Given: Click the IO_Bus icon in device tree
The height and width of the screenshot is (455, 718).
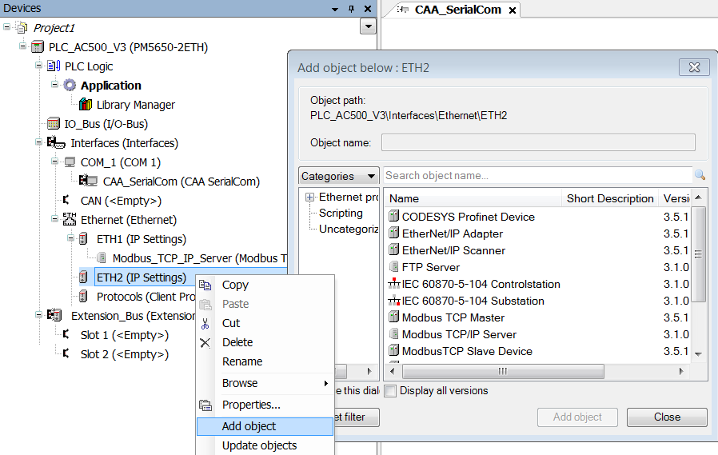Looking at the screenshot, I should (55, 124).
